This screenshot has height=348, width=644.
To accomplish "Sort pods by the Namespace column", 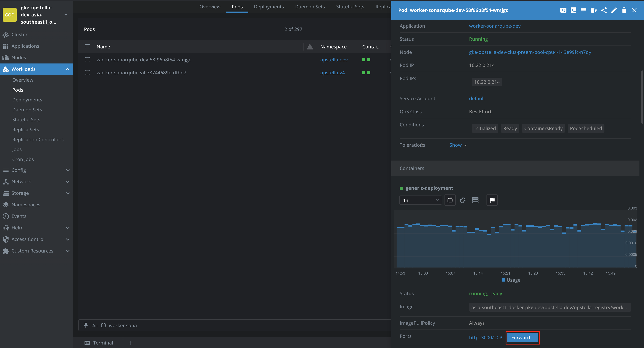I will [x=333, y=47].
